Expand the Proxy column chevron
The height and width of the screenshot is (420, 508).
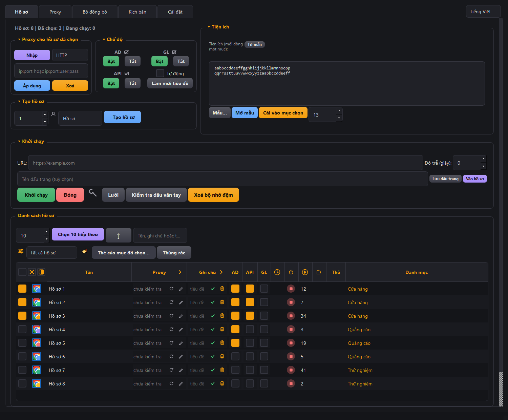[180, 272]
